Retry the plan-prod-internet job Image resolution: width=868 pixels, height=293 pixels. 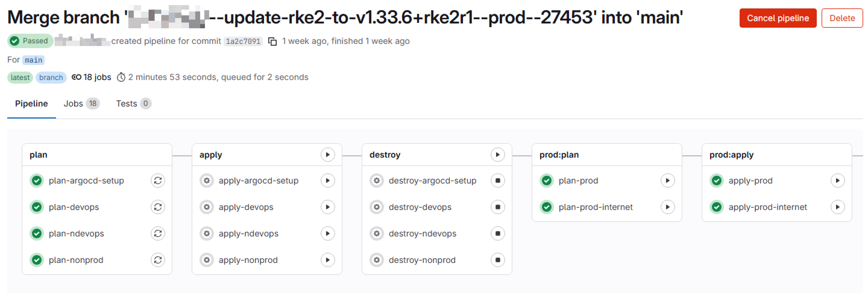click(x=668, y=207)
